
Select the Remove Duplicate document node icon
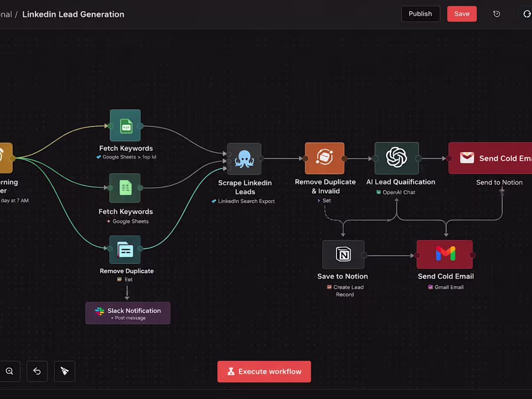click(125, 250)
